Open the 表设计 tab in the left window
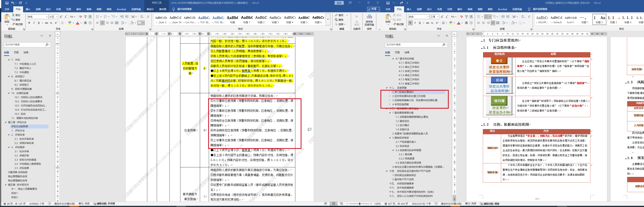 150,9
